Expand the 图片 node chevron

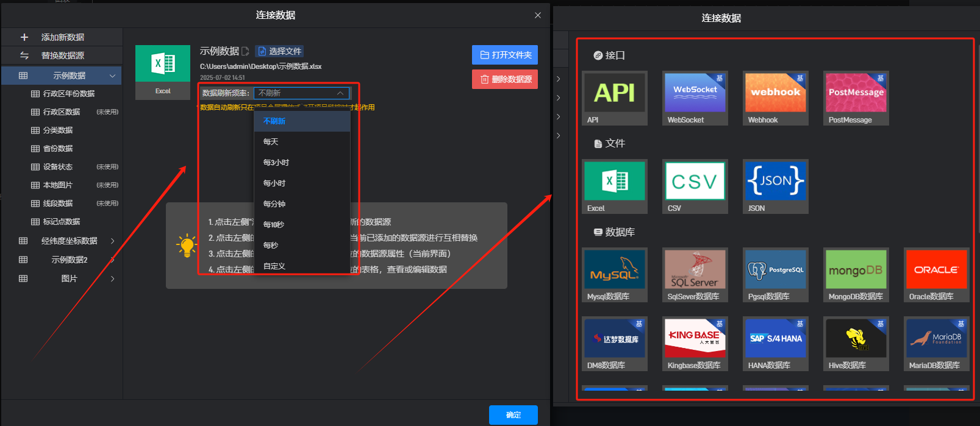coord(112,279)
